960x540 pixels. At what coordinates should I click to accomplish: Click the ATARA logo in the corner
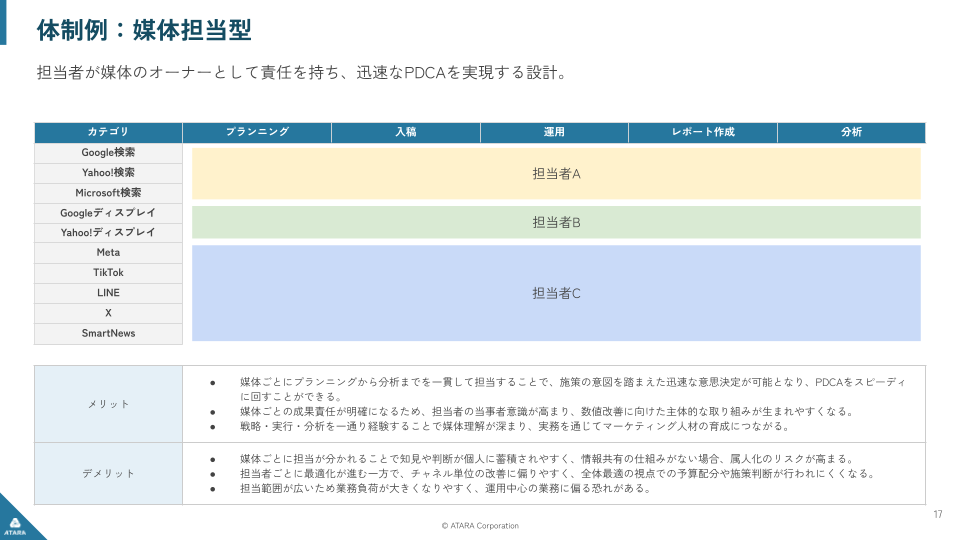15,525
